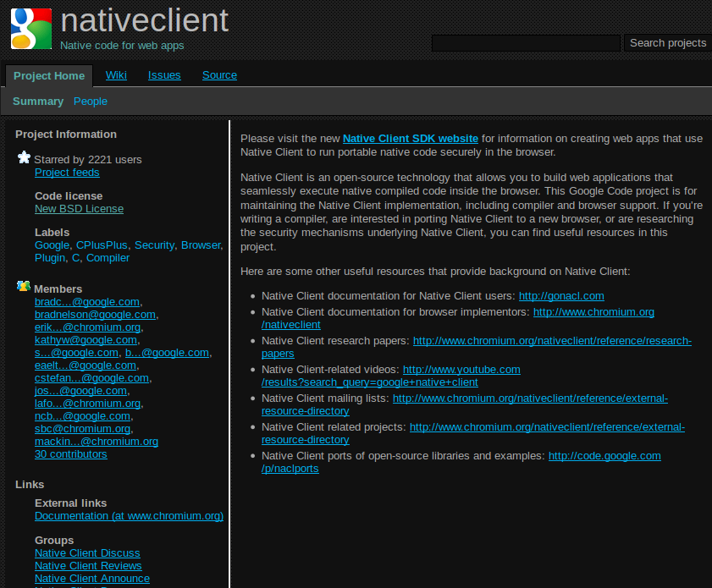
Task: Click the 'Native code for web apps' tagline
Action: coord(122,46)
